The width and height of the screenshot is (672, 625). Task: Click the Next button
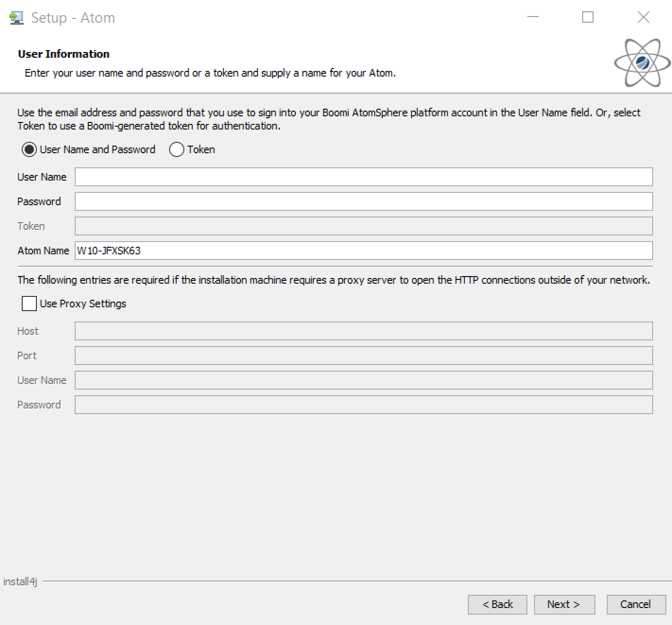[564, 604]
